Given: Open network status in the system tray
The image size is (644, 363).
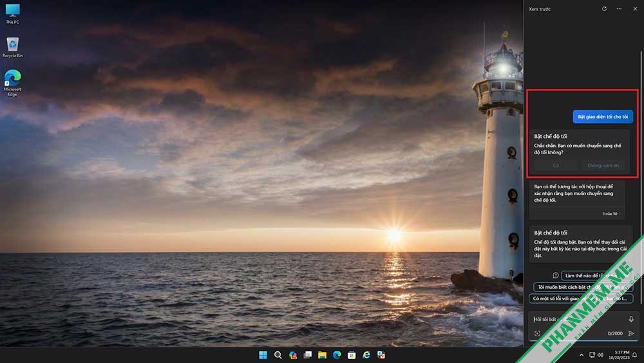Looking at the screenshot, I should [x=592, y=355].
